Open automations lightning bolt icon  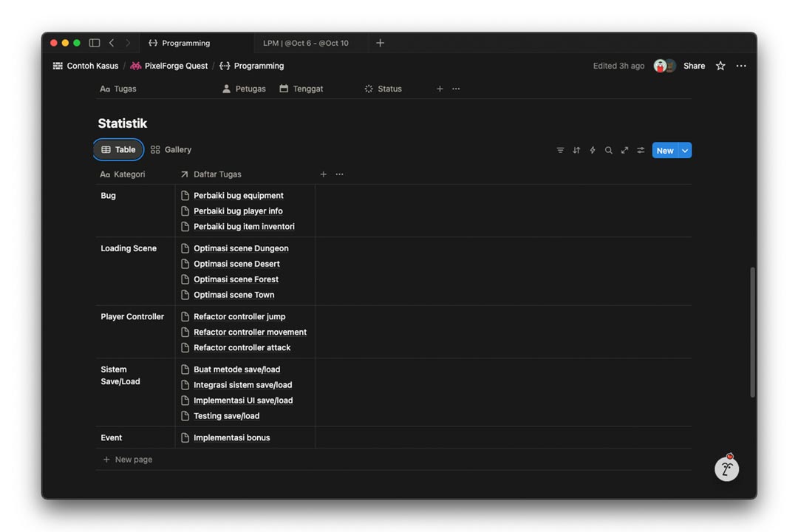[593, 150]
